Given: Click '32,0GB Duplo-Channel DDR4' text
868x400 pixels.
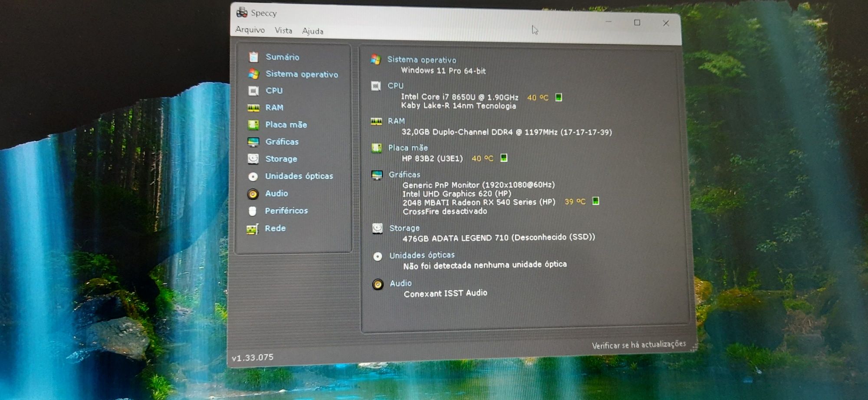Looking at the screenshot, I should click(457, 132).
